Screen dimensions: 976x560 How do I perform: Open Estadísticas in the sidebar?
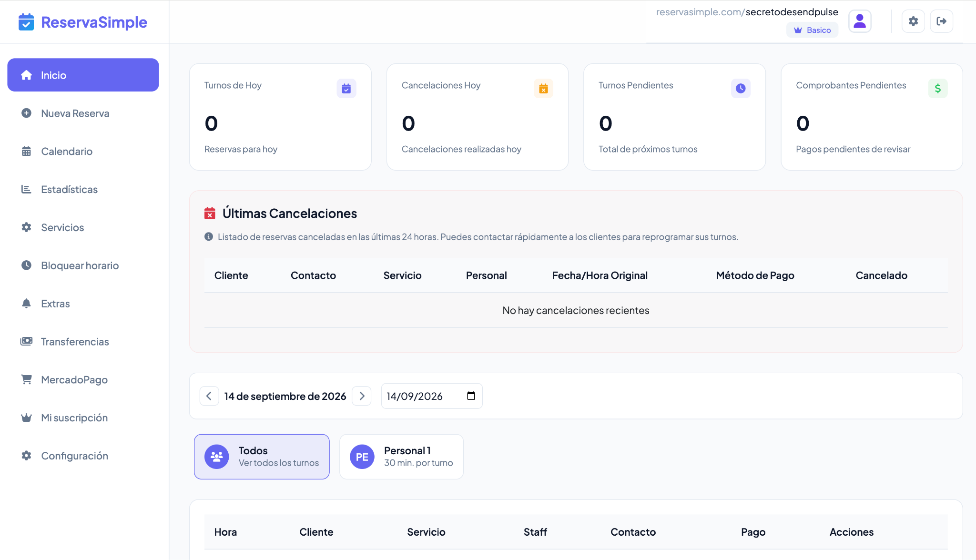point(83,189)
